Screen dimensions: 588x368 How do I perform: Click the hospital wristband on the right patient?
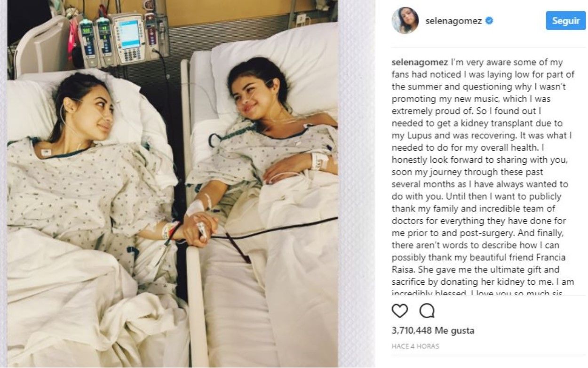tap(320, 161)
